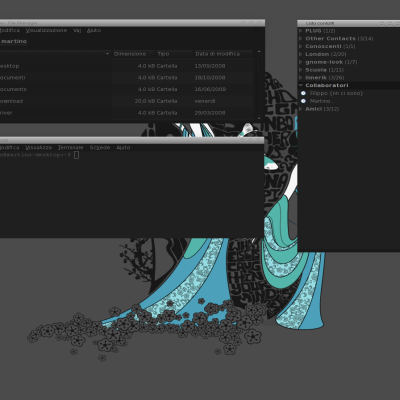
Task: Select the Documents folder row
Action: 127,89
